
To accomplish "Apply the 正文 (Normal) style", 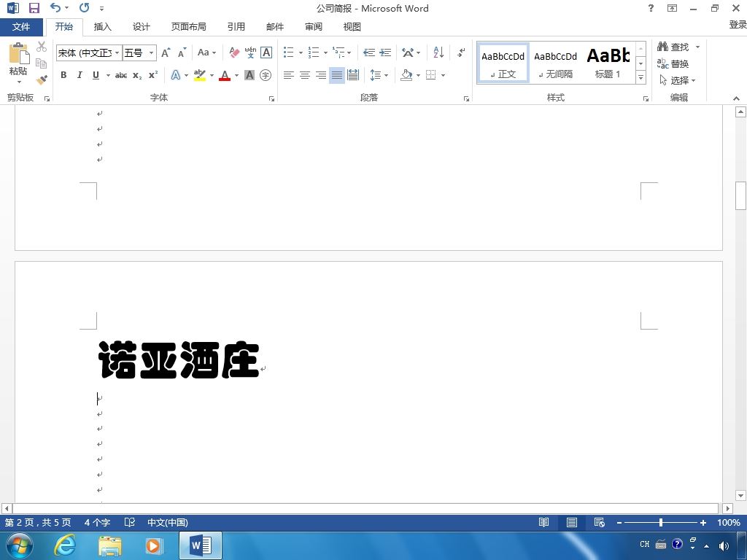I will [x=503, y=63].
